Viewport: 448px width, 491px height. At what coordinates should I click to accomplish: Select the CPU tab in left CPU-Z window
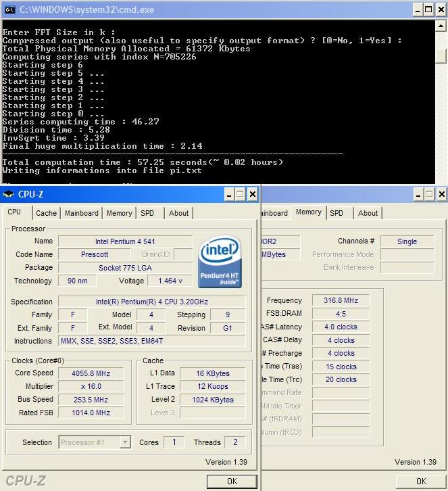14,212
